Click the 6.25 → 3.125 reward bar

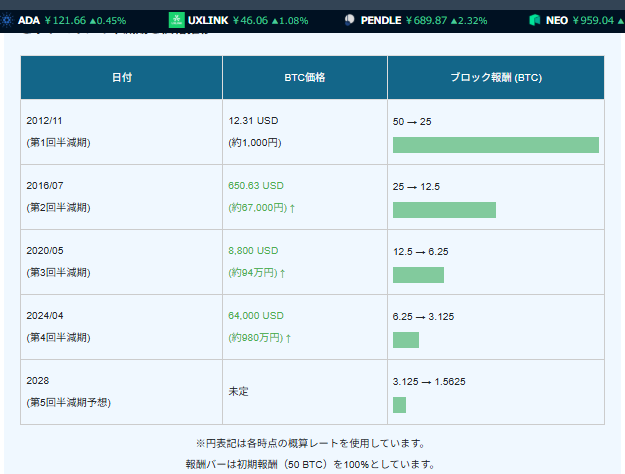405,340
